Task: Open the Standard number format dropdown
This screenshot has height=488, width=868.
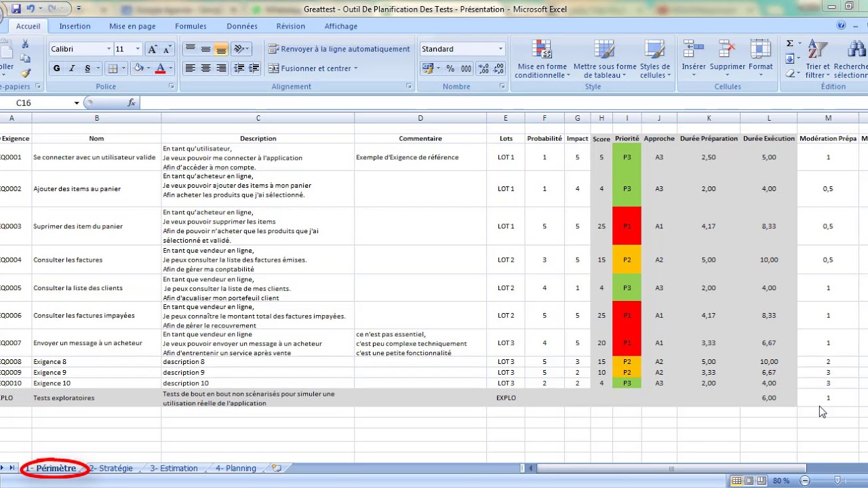Action: click(500, 49)
